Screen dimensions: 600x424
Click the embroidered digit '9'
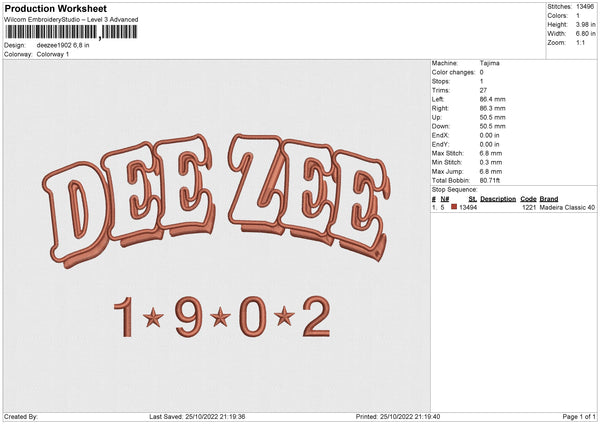pyautogui.click(x=189, y=317)
